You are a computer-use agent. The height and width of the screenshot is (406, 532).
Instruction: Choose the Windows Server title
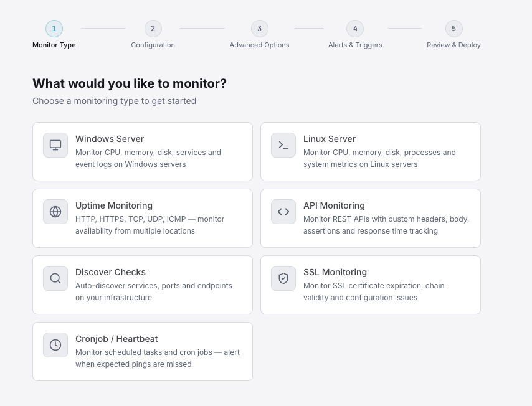110,139
